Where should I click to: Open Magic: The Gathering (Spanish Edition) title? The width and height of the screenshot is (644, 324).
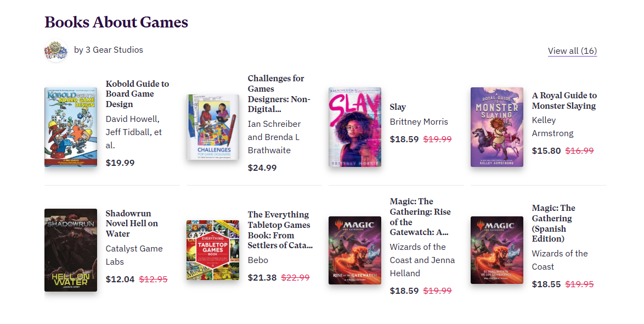pos(553,223)
